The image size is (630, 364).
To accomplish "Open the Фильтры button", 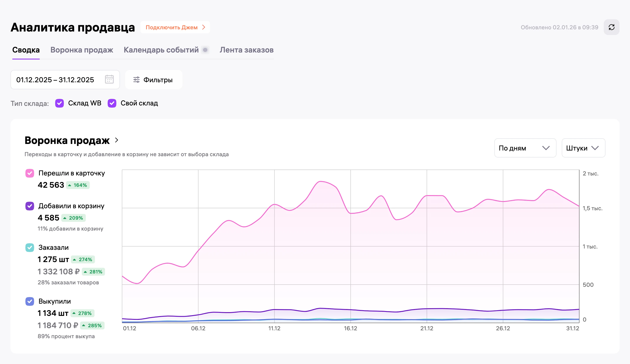I will [154, 80].
